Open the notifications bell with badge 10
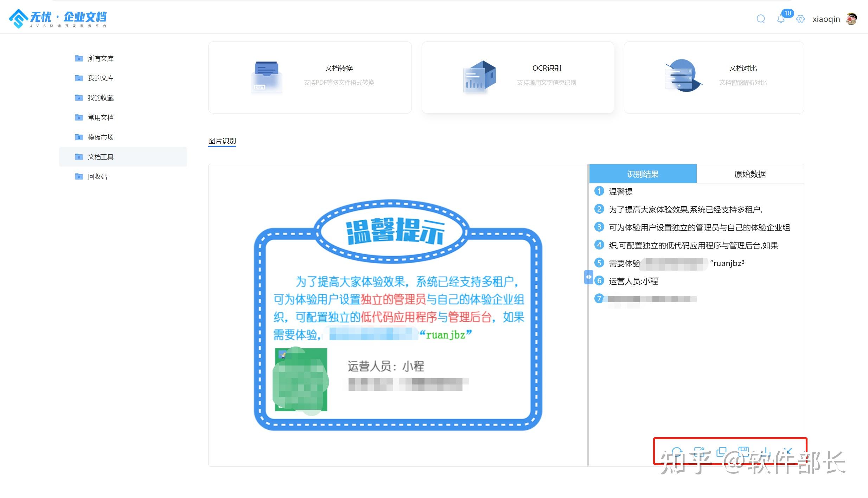This screenshot has width=868, height=498. [781, 19]
